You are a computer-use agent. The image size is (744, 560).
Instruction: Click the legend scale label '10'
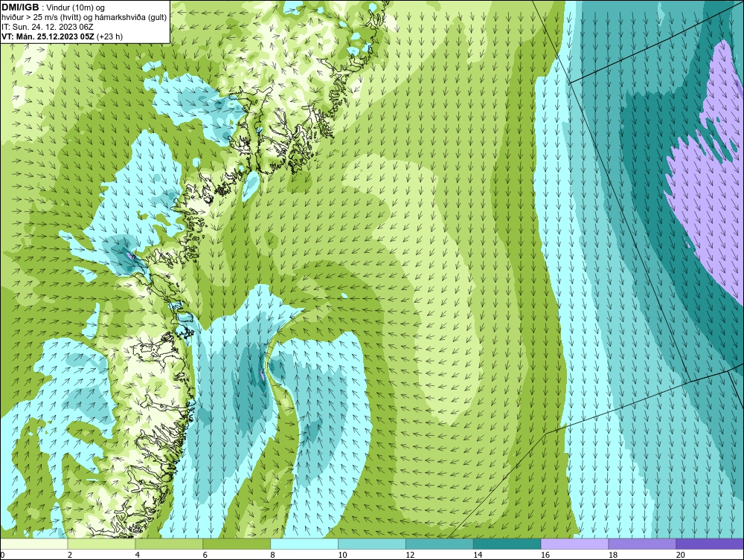pos(342,555)
